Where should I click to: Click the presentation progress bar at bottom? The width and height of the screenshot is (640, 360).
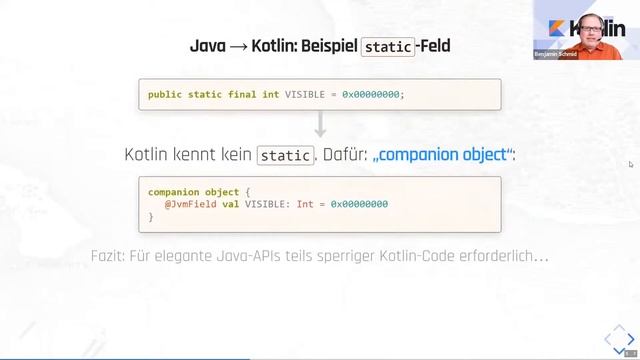click(x=320, y=359)
